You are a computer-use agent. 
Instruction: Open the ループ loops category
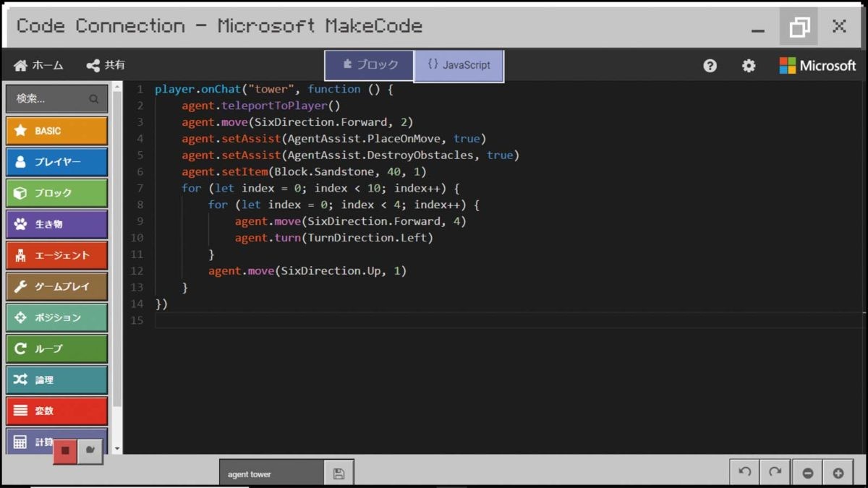56,348
